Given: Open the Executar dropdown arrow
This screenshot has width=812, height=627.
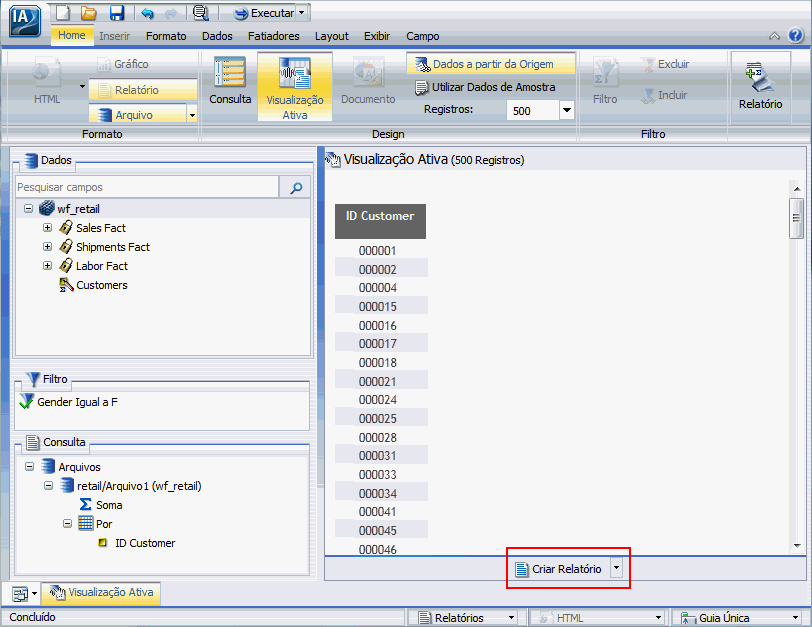Looking at the screenshot, I should click(x=302, y=13).
